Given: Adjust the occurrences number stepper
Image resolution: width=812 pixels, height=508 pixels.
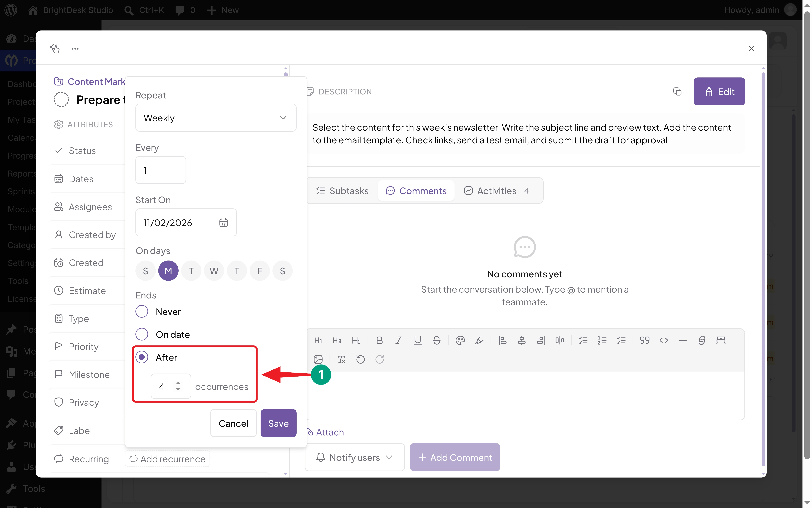Looking at the screenshot, I should tap(178, 386).
